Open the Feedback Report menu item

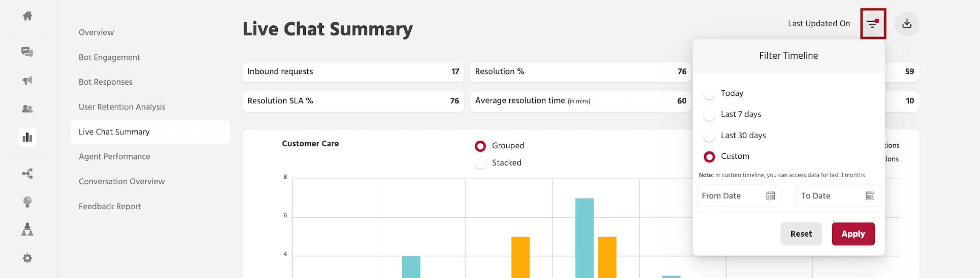click(110, 206)
